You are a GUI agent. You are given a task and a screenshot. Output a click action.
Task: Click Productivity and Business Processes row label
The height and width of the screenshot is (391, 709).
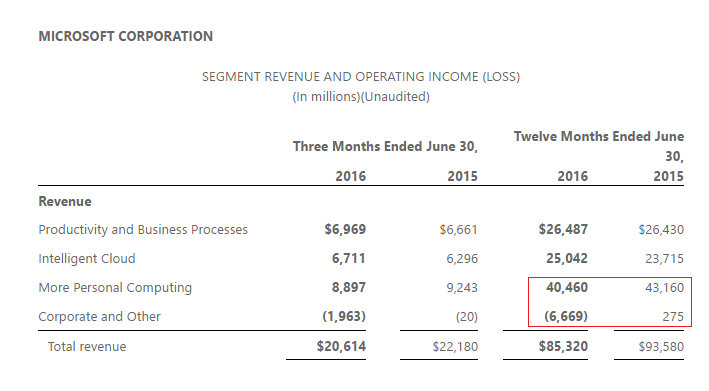(143, 230)
